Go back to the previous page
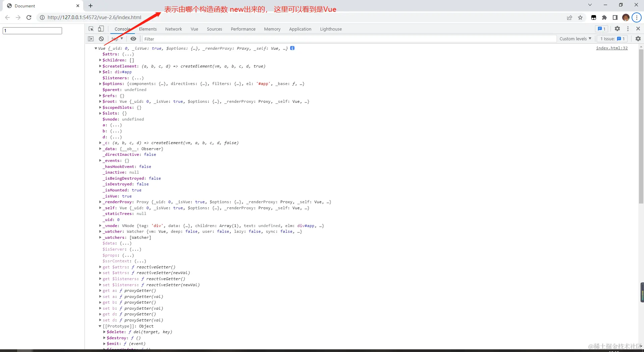The height and width of the screenshot is (352, 644). (7, 17)
